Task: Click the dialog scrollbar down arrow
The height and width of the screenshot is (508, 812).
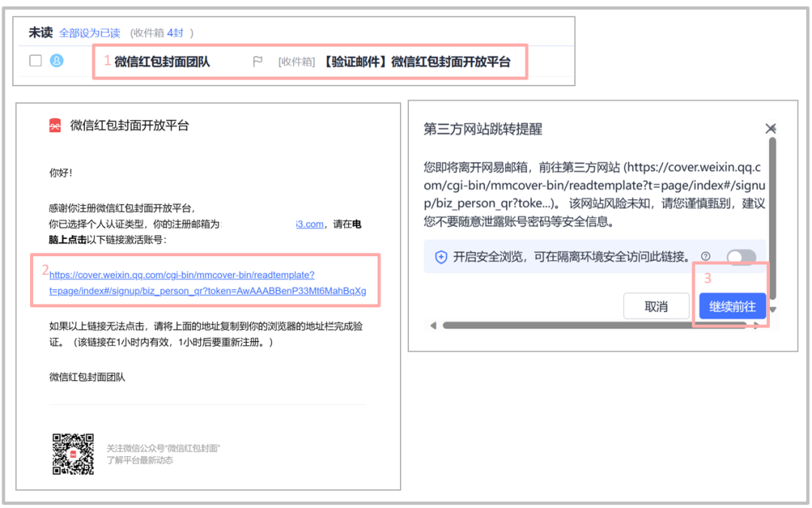Action: coord(773,310)
